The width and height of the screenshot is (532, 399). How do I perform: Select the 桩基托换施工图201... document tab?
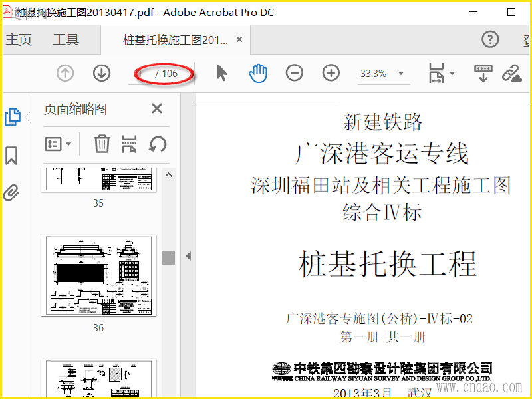176,40
